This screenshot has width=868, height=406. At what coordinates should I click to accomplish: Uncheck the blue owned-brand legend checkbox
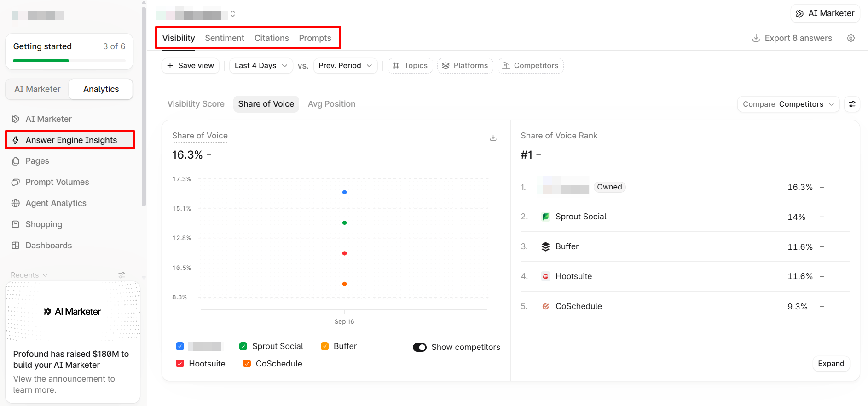[x=180, y=346]
